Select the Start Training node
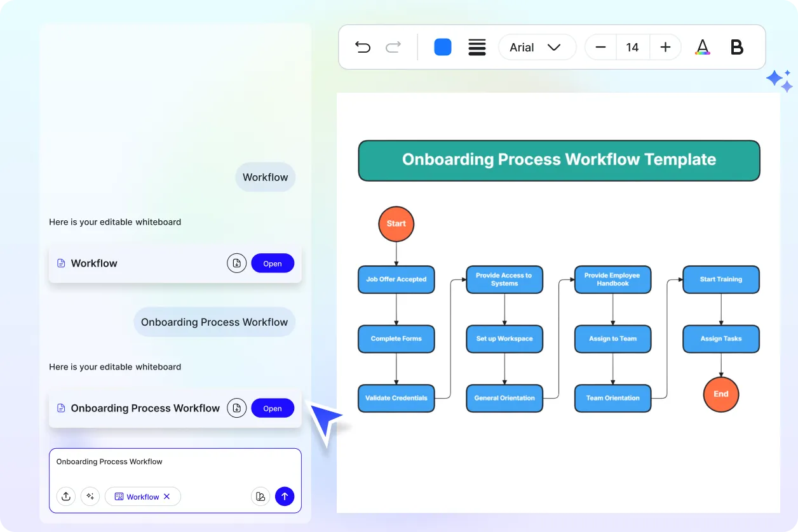The image size is (798, 532). click(721, 279)
